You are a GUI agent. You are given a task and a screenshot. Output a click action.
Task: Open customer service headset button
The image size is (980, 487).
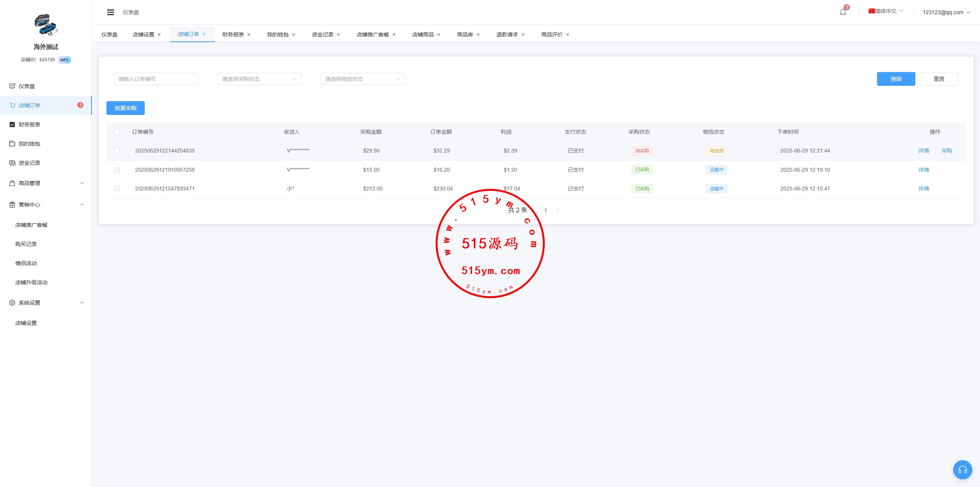click(962, 469)
